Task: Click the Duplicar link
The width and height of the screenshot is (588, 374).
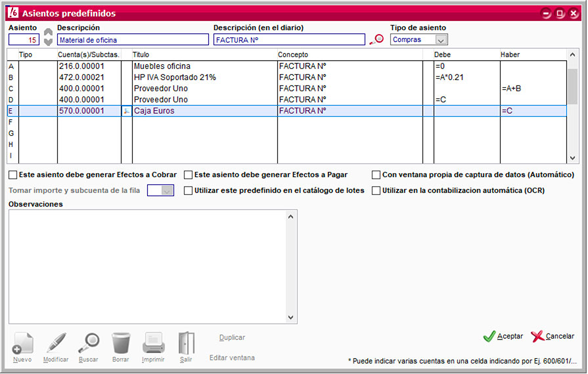Action: coord(232,337)
